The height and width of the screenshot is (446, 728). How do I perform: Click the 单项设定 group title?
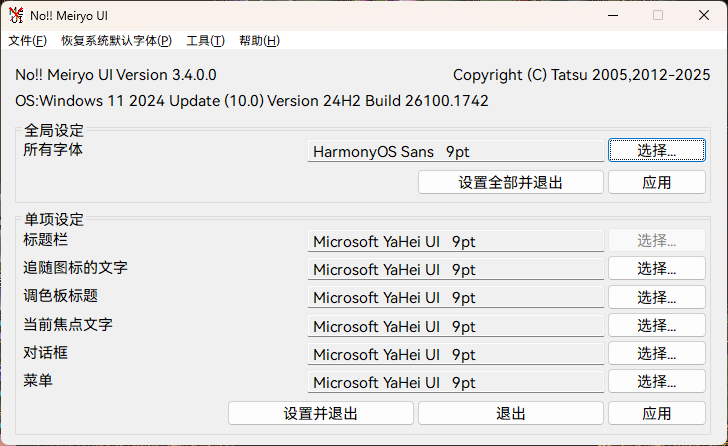point(54,220)
